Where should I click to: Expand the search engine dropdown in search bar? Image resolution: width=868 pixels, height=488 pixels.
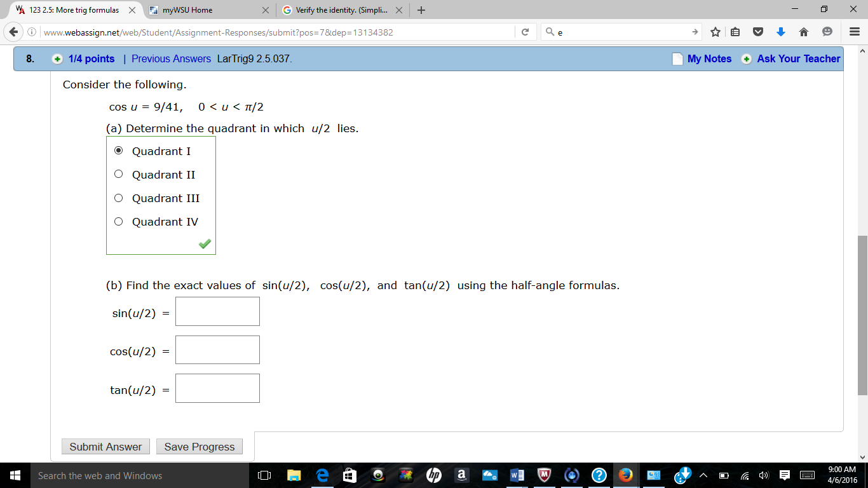coord(550,31)
